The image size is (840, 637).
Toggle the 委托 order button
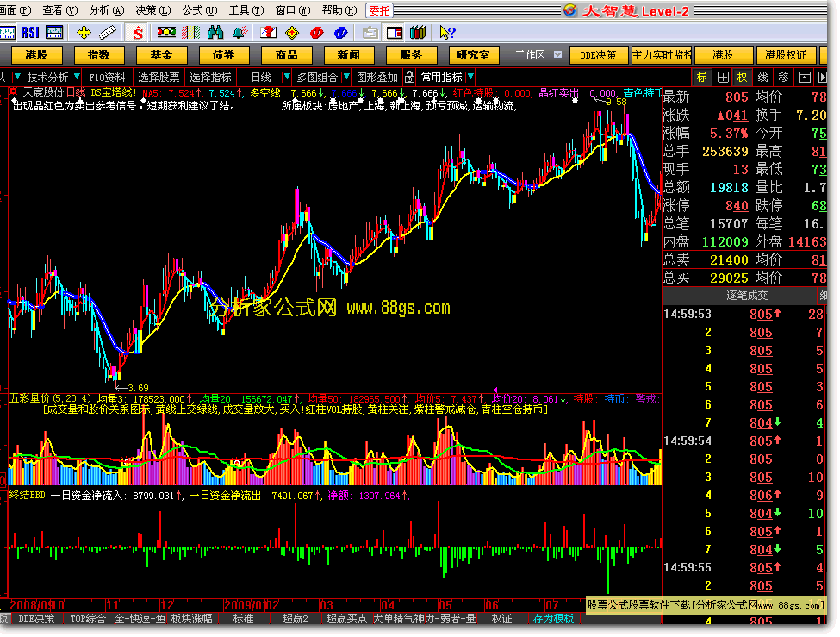pyautogui.click(x=380, y=10)
